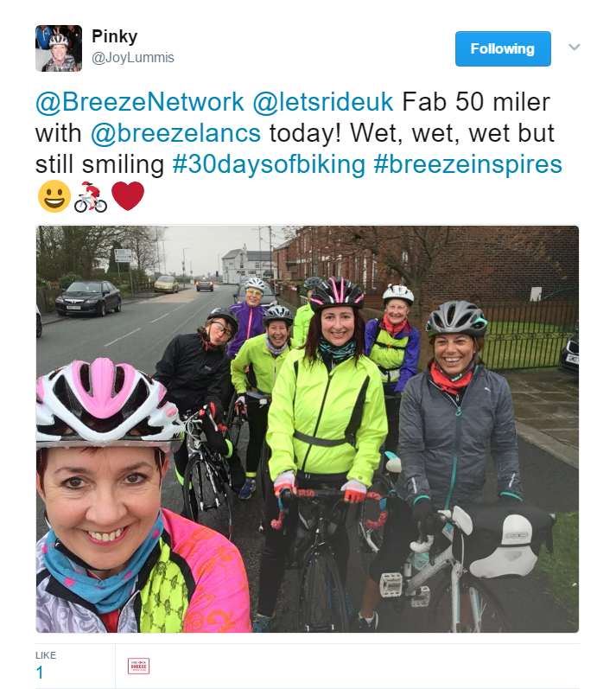Open the Breeze liker avatar icon
616x689 pixels.
[x=139, y=667]
